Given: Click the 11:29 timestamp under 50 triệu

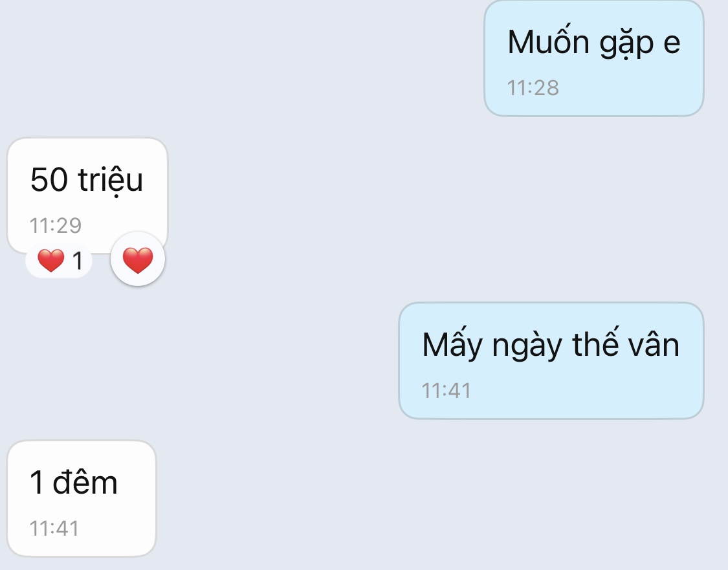Looking at the screenshot, I should pyautogui.click(x=55, y=226).
